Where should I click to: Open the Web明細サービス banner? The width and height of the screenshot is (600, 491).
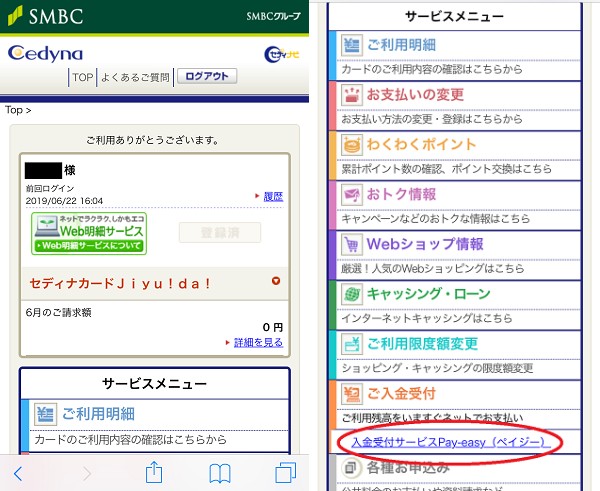(89, 233)
